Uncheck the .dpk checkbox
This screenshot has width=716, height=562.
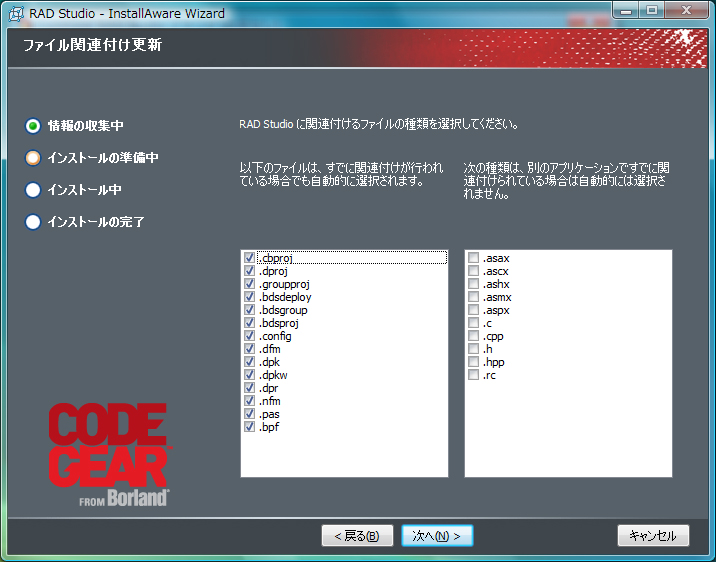(x=249, y=362)
